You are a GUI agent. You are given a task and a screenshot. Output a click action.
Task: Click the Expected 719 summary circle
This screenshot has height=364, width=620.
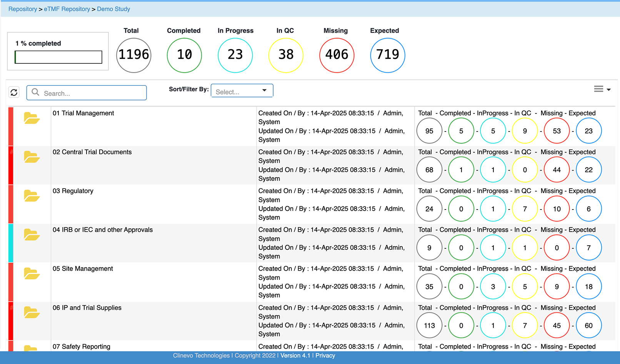(388, 55)
